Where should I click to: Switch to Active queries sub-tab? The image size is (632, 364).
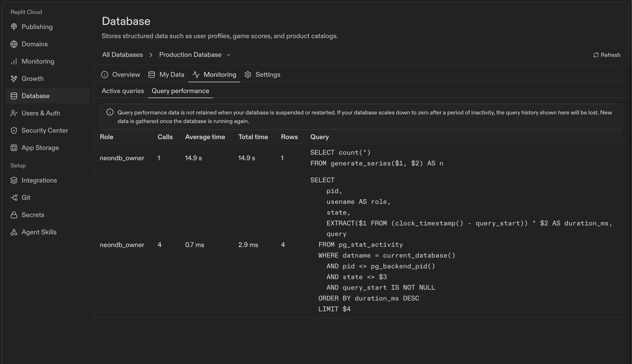(x=123, y=91)
